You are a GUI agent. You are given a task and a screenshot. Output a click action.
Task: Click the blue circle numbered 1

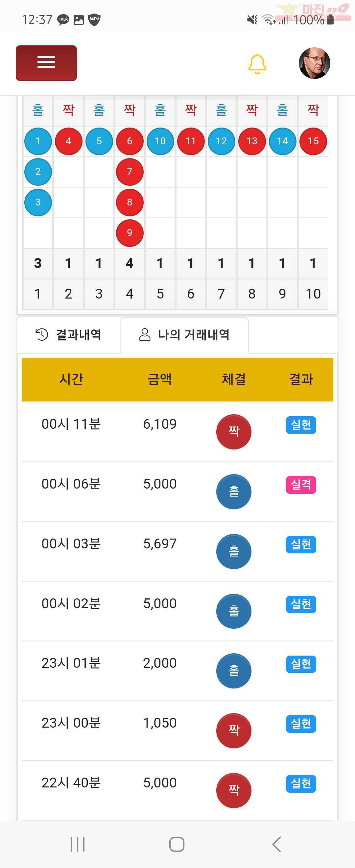coord(38,141)
